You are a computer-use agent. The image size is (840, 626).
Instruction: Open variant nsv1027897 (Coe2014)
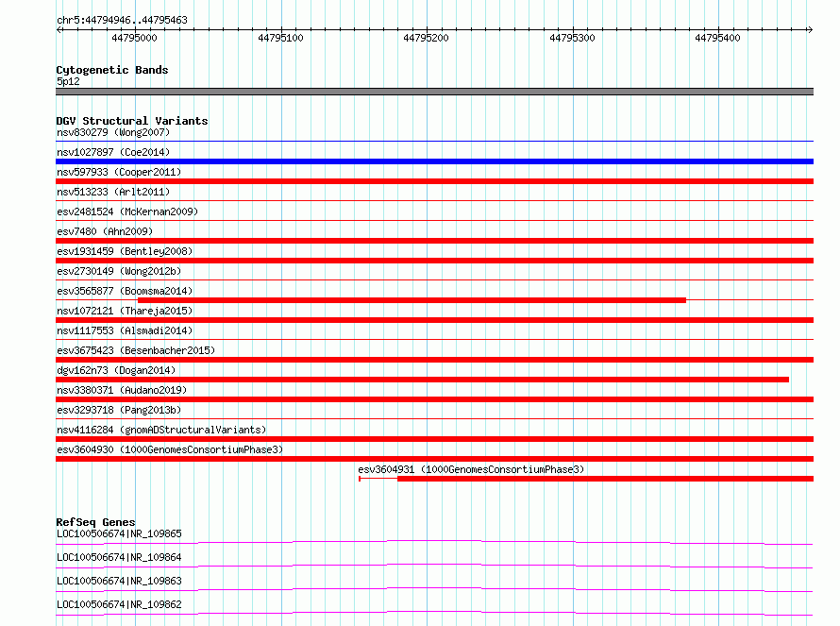click(x=113, y=152)
